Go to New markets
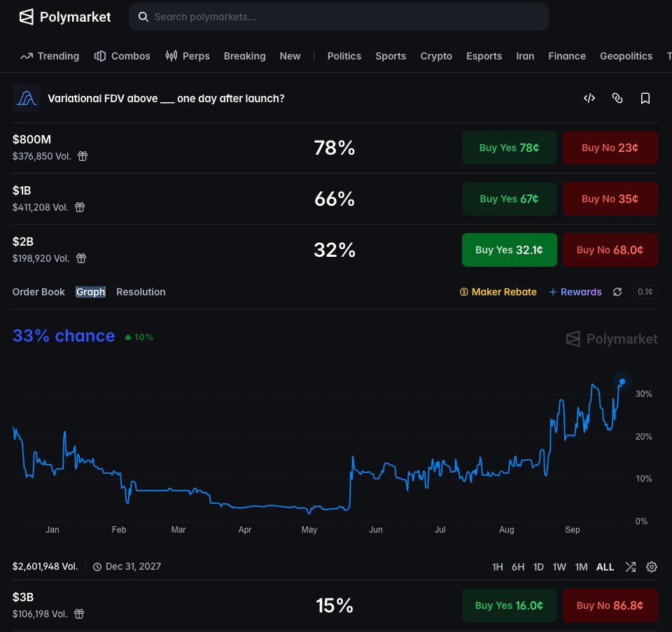The height and width of the screenshot is (632, 672). click(x=290, y=56)
